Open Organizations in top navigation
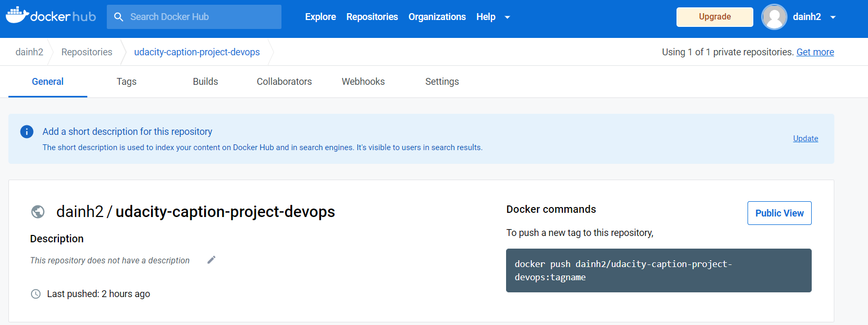The width and height of the screenshot is (868, 325). pos(437,17)
